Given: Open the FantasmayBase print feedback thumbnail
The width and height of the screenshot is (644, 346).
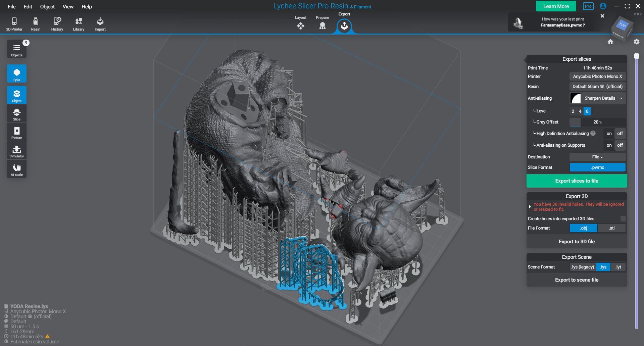Looking at the screenshot, I should [x=518, y=23].
